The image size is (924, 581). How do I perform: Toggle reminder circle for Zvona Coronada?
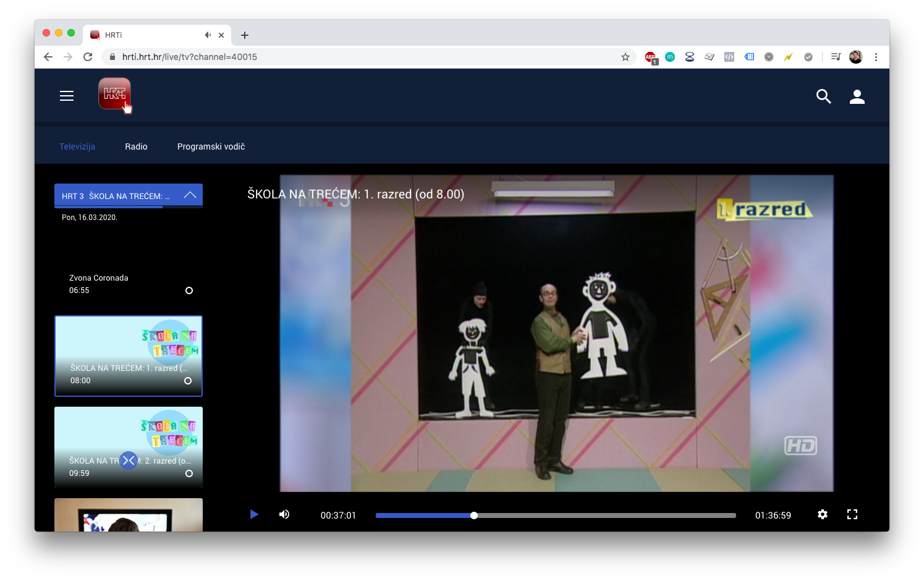tap(189, 290)
